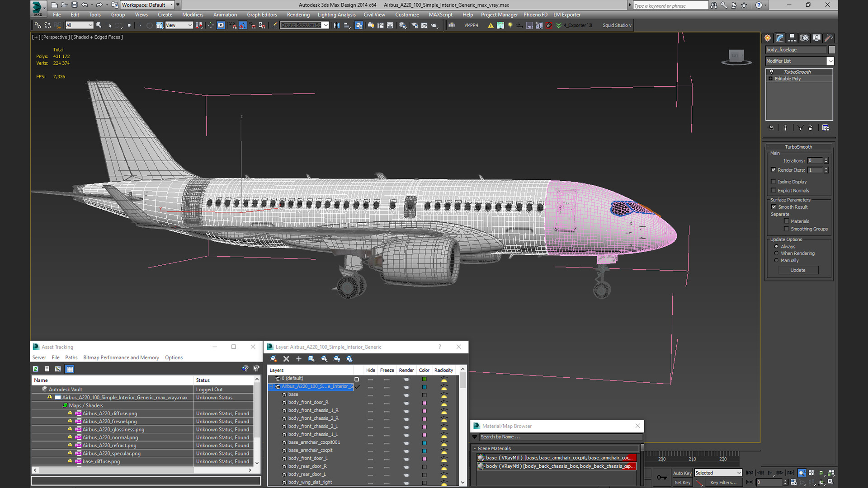Click the table view icon in Asset Tracking
The width and height of the screenshot is (868, 488).
pyautogui.click(x=70, y=369)
